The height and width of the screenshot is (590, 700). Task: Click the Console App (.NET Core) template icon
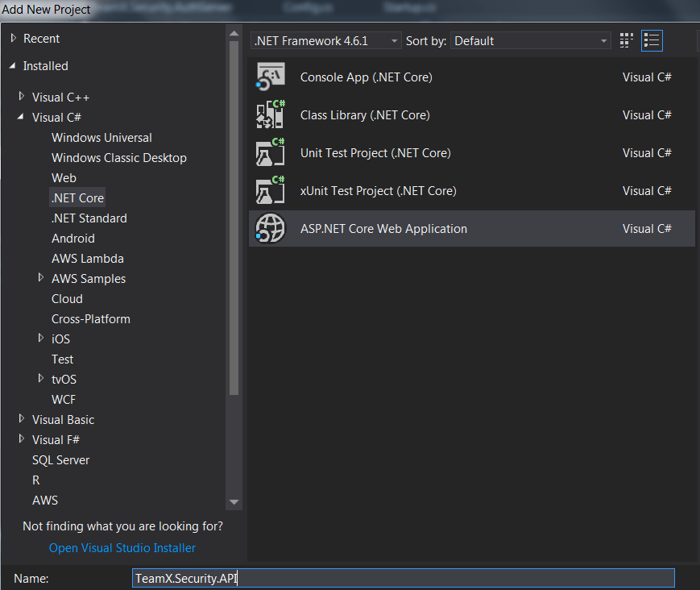pos(270,77)
